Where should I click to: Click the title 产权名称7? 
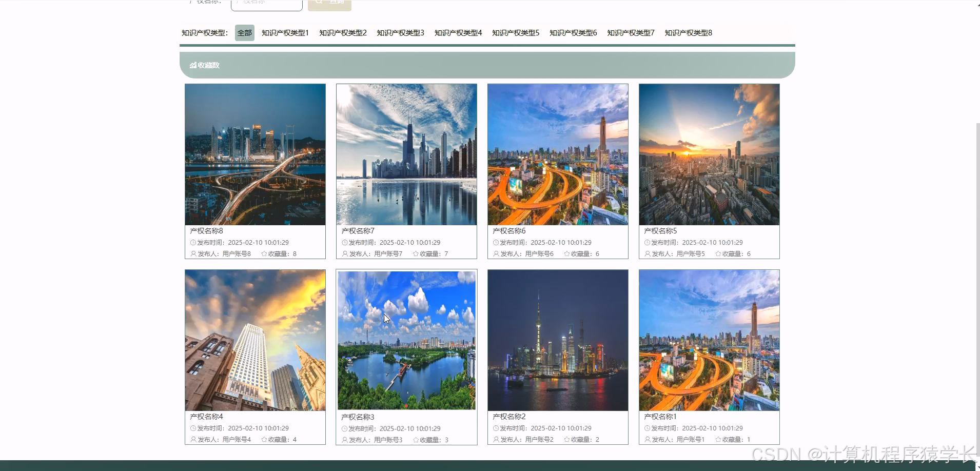click(x=358, y=231)
